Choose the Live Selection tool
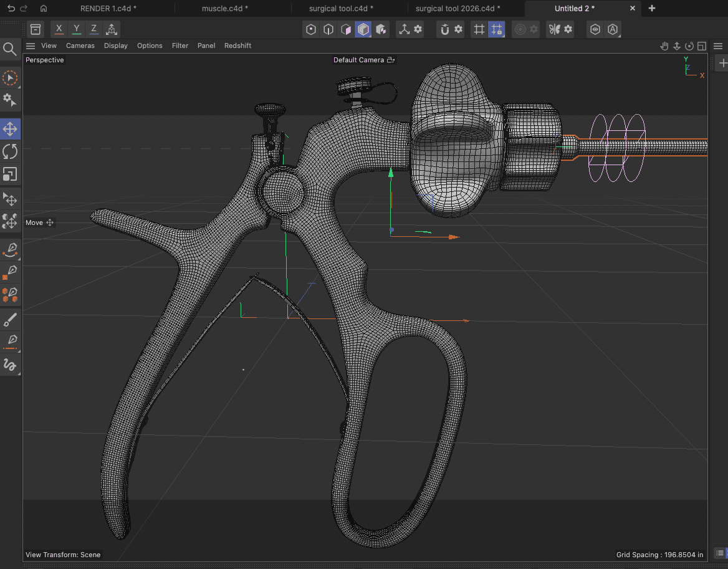 pos(10,78)
